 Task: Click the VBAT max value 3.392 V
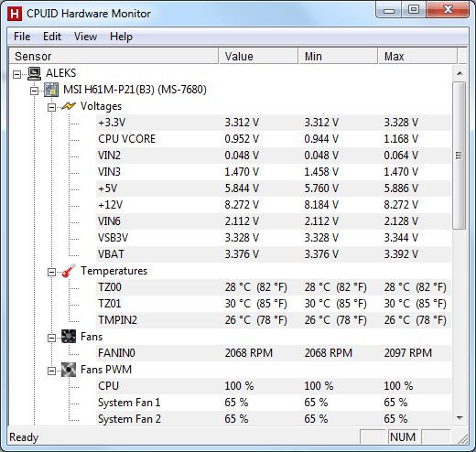click(401, 254)
